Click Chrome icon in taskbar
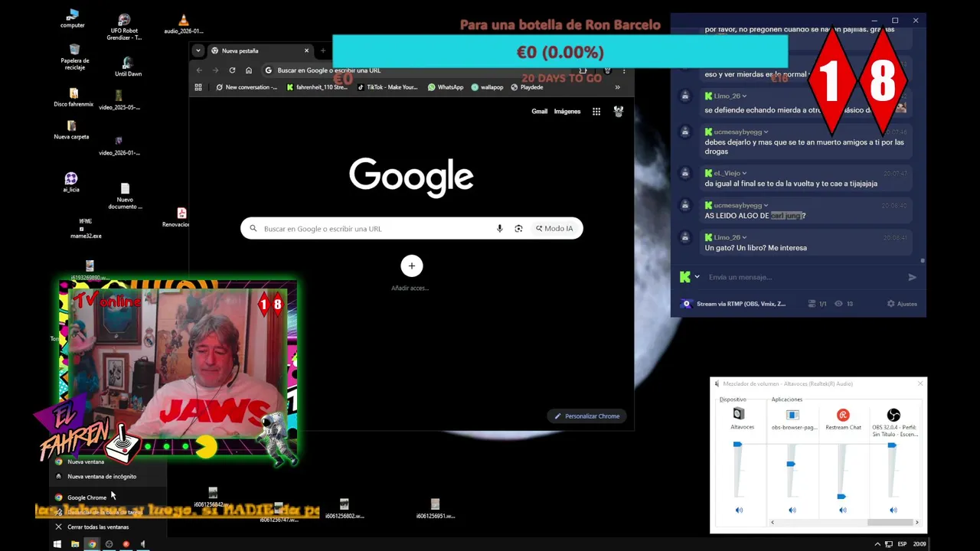 point(92,544)
